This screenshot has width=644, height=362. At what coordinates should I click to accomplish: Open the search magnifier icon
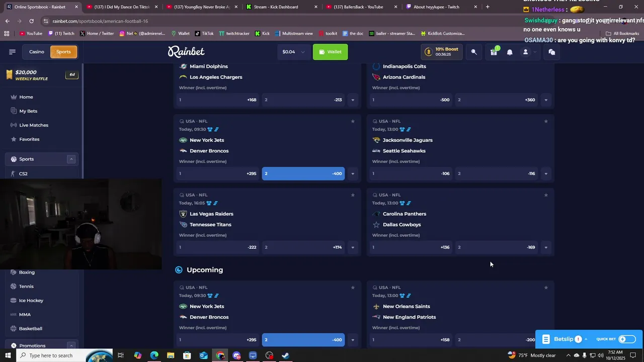pyautogui.click(x=474, y=52)
